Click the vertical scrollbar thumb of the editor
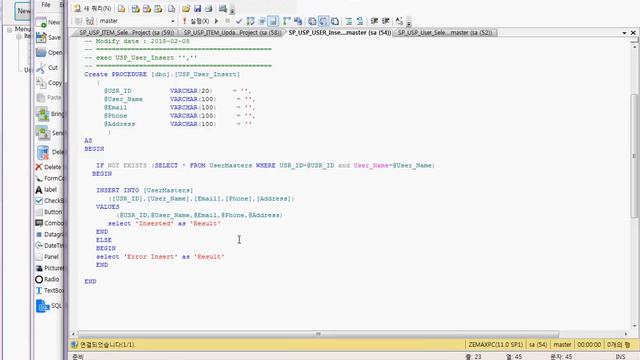 tap(634, 157)
